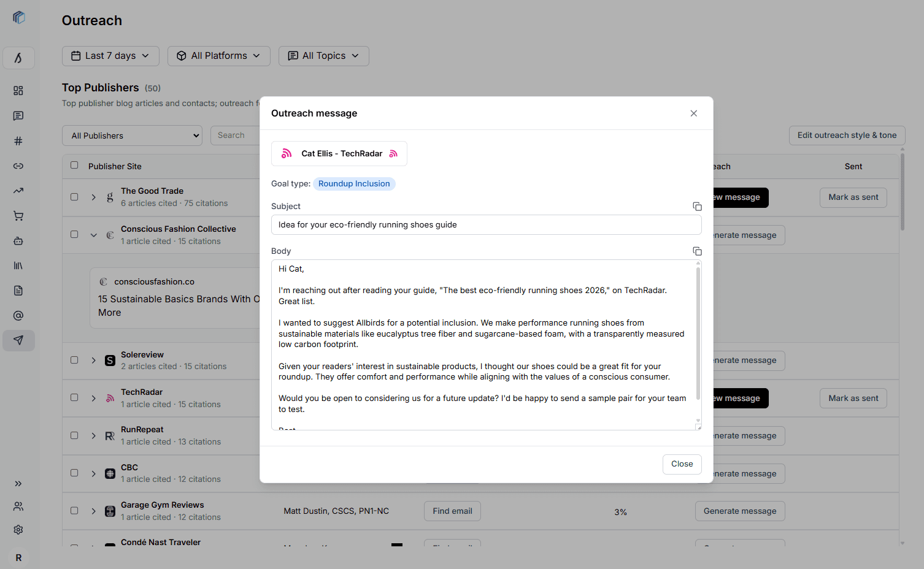Copy the message body using copy icon
Viewport: 924px width, 569px height.
[697, 251]
